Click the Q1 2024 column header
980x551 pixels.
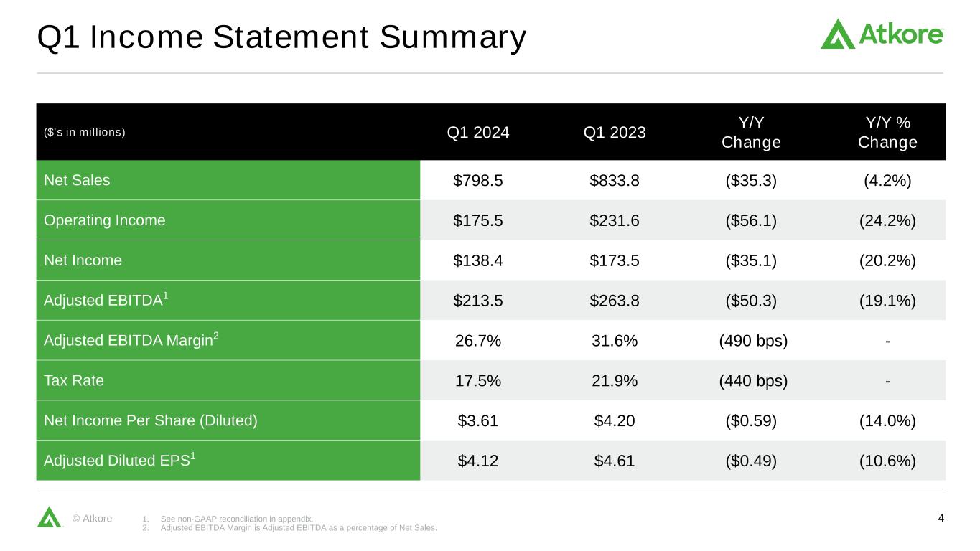[478, 132]
